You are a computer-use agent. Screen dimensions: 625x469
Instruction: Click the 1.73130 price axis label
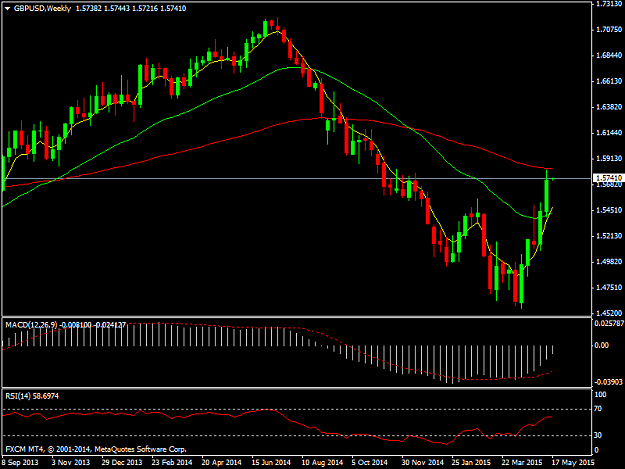[609, 4]
